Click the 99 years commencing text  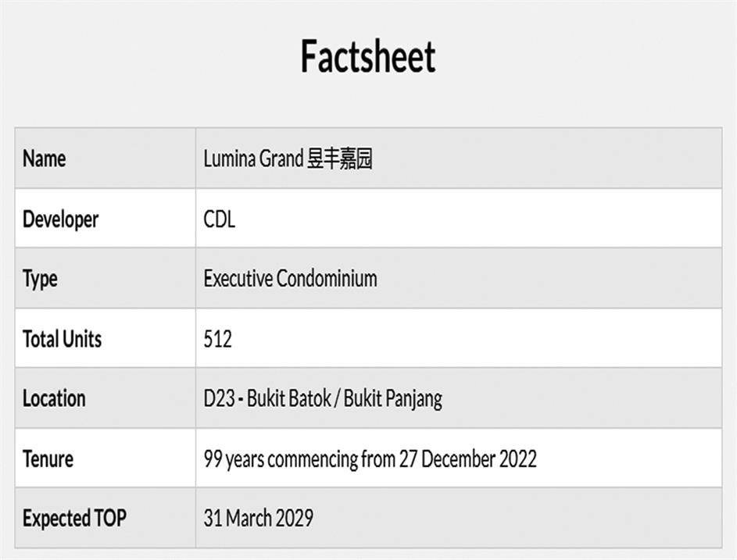click(281, 458)
